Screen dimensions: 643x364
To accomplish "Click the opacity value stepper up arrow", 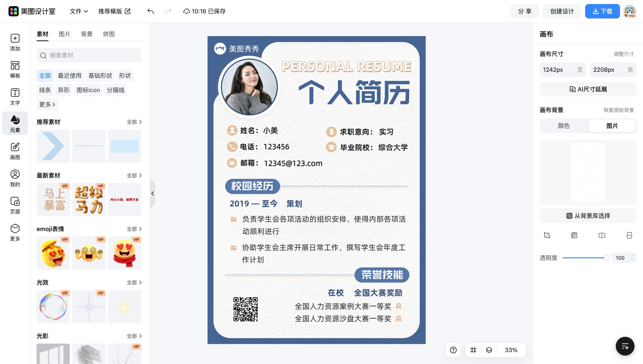I will point(632,256).
